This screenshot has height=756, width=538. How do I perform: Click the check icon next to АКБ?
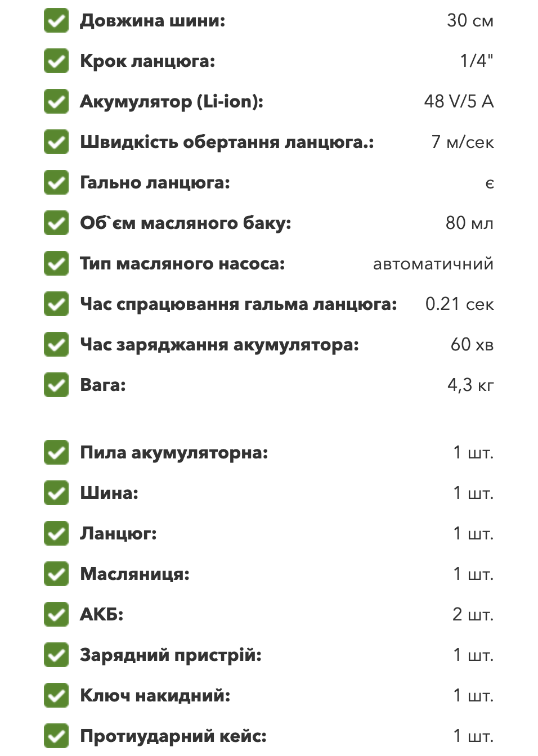click(56, 615)
